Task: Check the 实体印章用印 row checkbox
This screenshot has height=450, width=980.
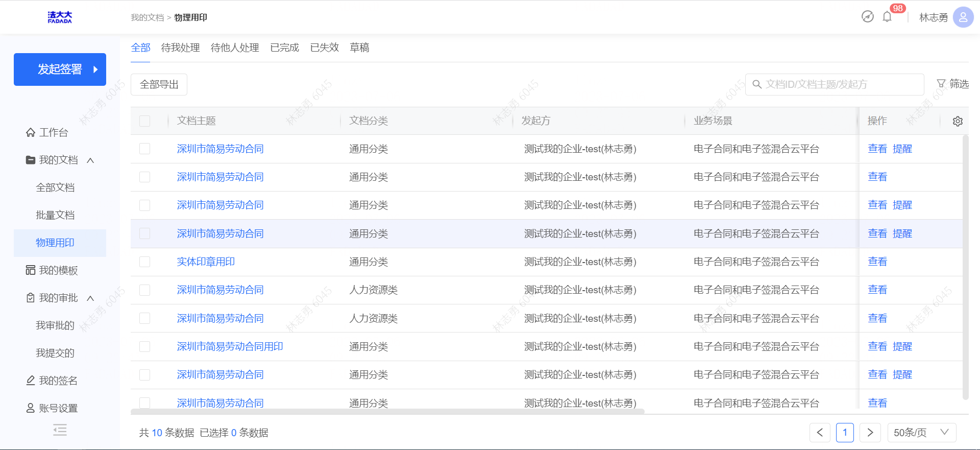Action: [x=145, y=262]
